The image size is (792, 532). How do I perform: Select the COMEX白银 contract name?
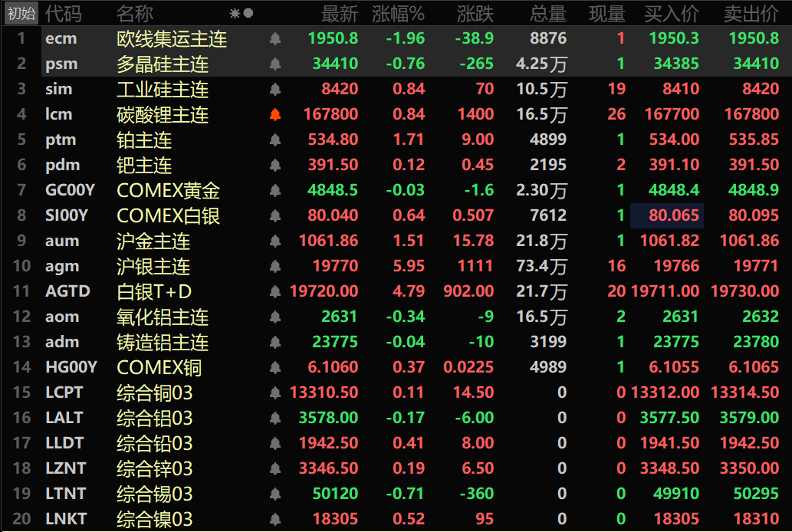coord(168,215)
